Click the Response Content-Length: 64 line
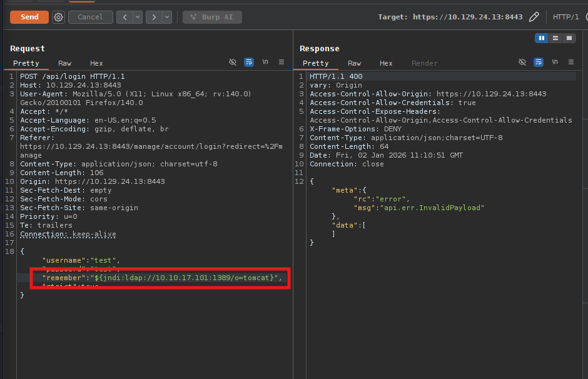This screenshot has height=379, width=588. (349, 146)
